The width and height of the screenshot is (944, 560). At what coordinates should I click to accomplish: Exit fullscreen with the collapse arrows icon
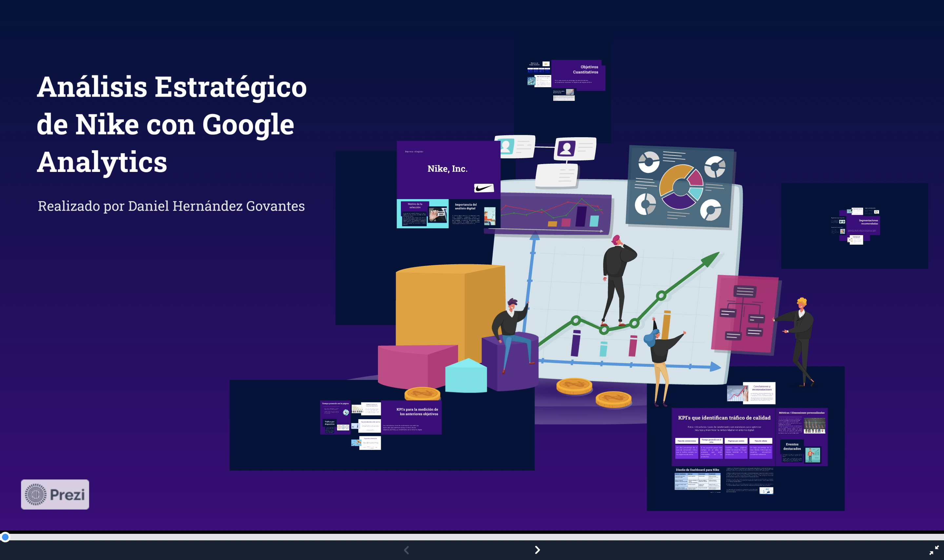934,550
